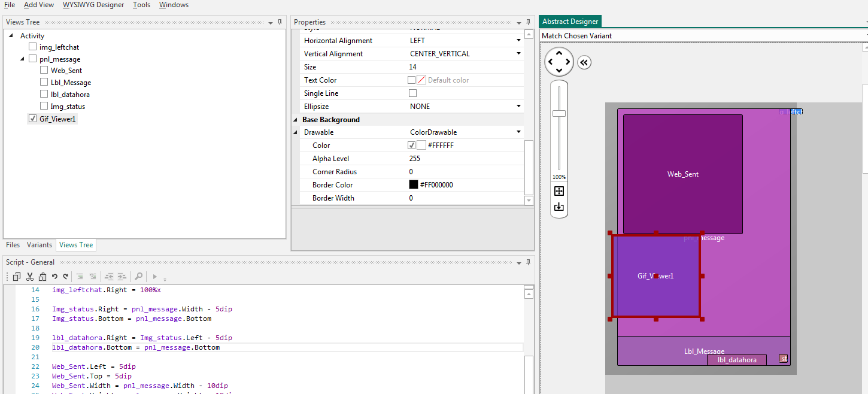
Task: Click the Match Chosen Variant dropdown
Action: [x=703, y=36]
